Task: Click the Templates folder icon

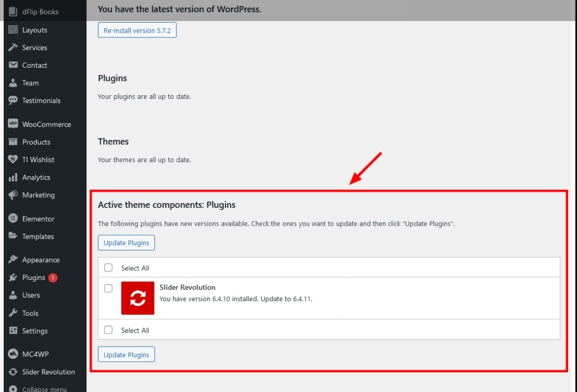Action: (x=13, y=236)
